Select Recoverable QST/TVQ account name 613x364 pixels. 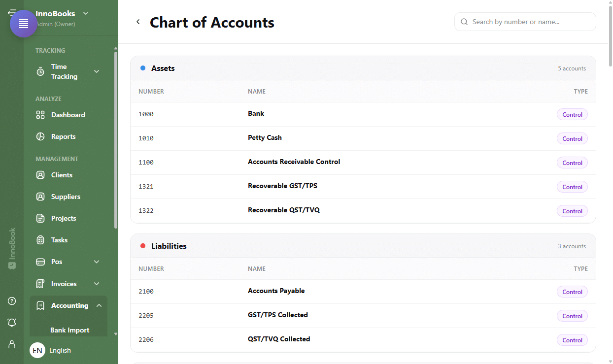click(284, 210)
